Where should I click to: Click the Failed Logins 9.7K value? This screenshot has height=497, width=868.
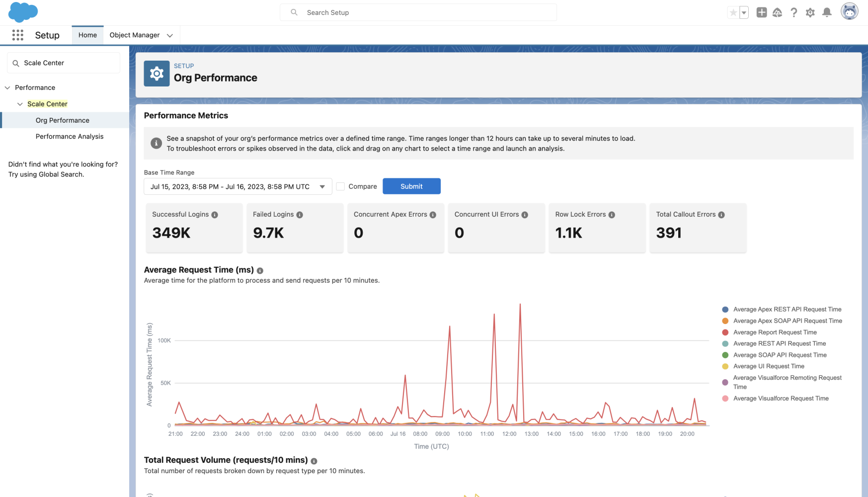pos(268,233)
